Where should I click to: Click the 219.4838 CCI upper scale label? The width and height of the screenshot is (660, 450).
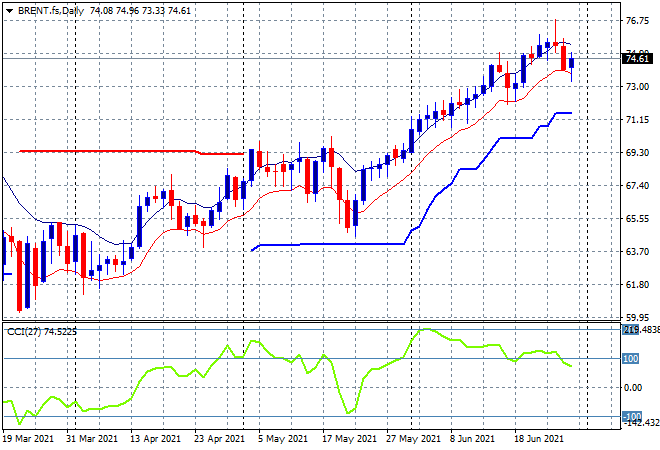pos(641,330)
